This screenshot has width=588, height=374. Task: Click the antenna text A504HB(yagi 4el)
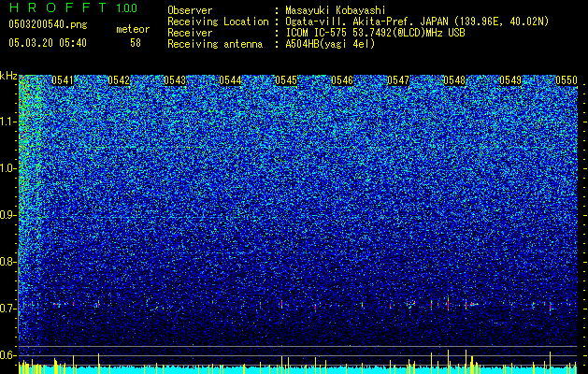pyautogui.click(x=330, y=44)
